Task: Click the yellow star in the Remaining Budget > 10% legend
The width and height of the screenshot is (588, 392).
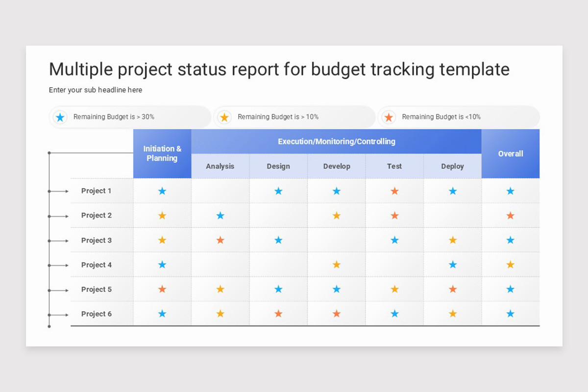Action: point(224,117)
